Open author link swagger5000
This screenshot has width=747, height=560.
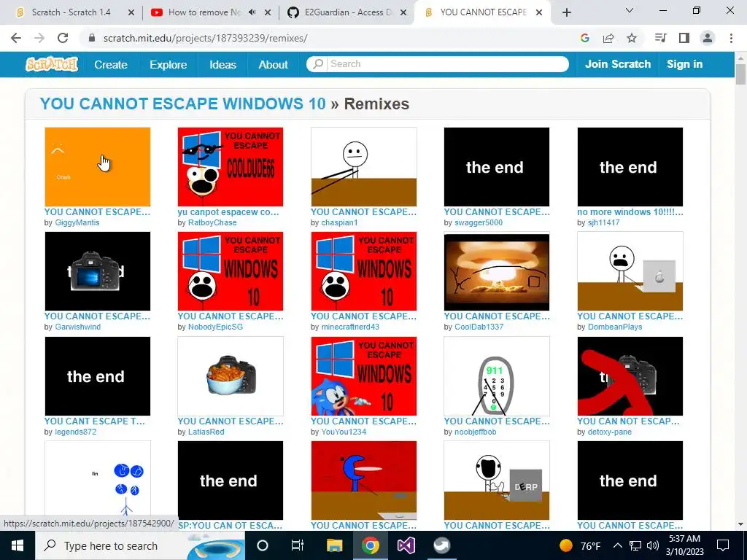pyautogui.click(x=479, y=222)
